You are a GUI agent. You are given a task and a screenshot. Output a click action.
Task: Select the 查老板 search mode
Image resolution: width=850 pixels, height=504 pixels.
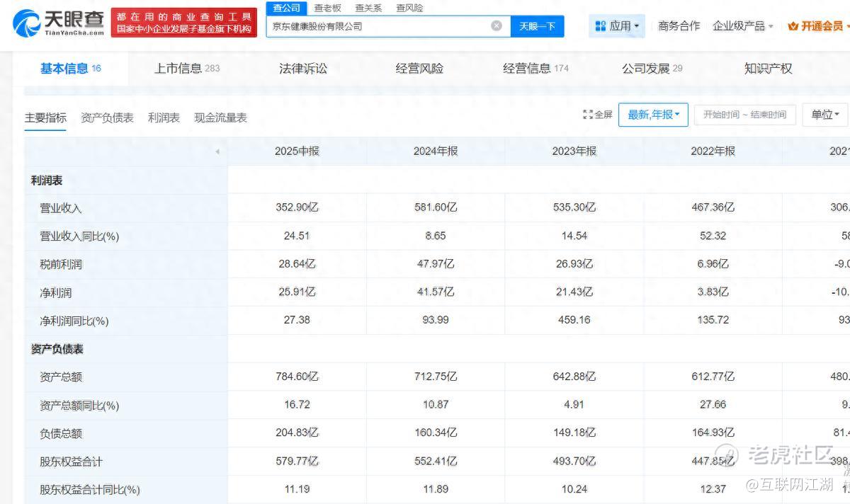pyautogui.click(x=327, y=8)
